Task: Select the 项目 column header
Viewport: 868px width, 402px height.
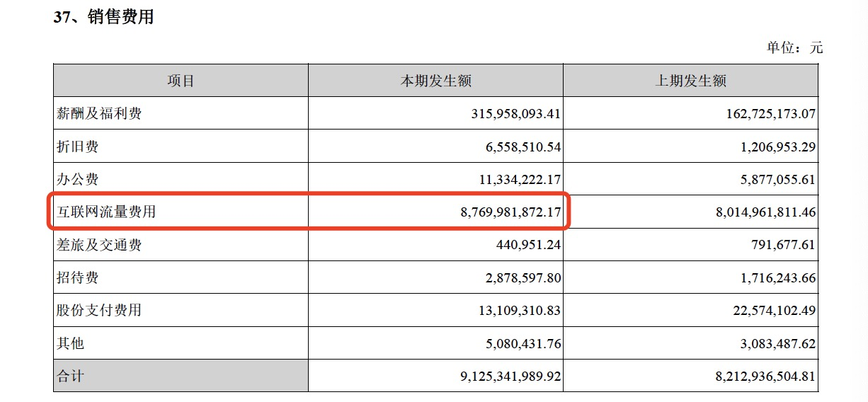Action: (x=181, y=81)
